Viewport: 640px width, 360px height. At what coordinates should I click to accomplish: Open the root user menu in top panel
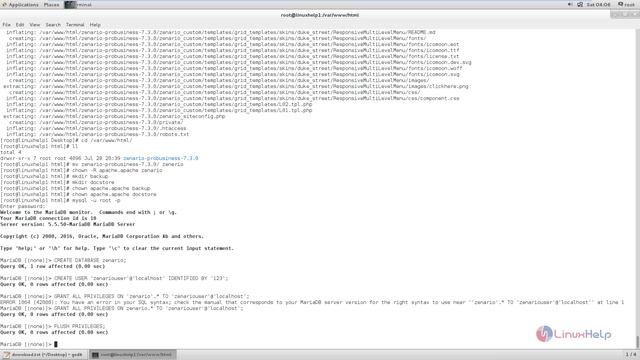[627, 4]
